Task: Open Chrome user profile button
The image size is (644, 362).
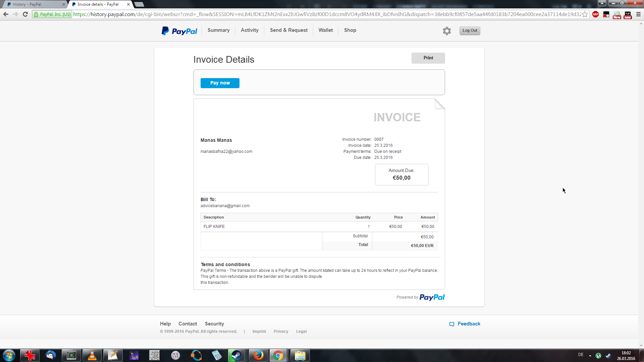Action: point(602,3)
